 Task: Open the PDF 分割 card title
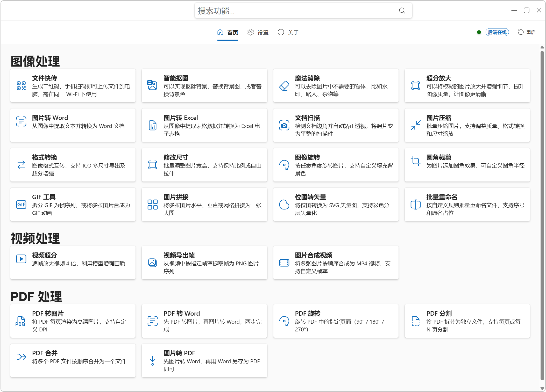pos(439,314)
